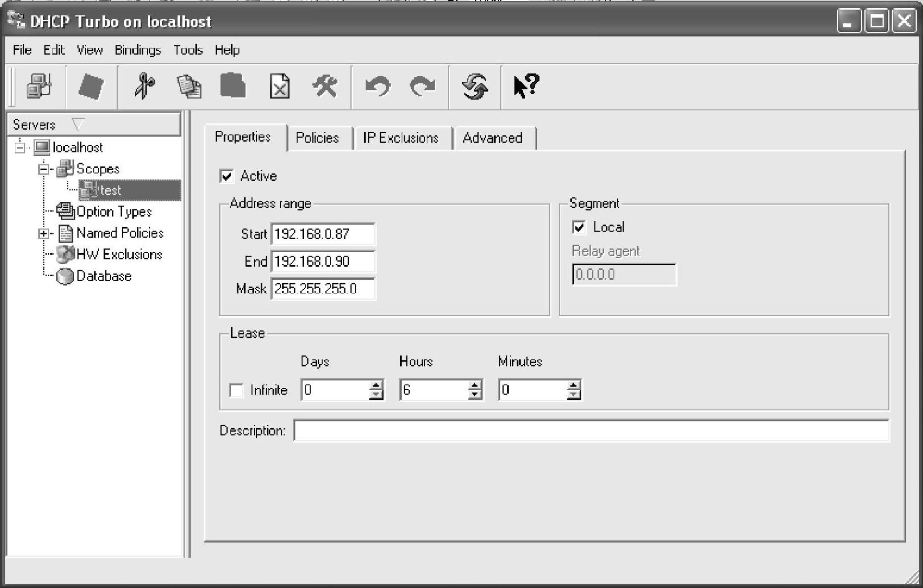Click the Database cylinder icon
Screen dimensions: 923x588
[x=65, y=276]
